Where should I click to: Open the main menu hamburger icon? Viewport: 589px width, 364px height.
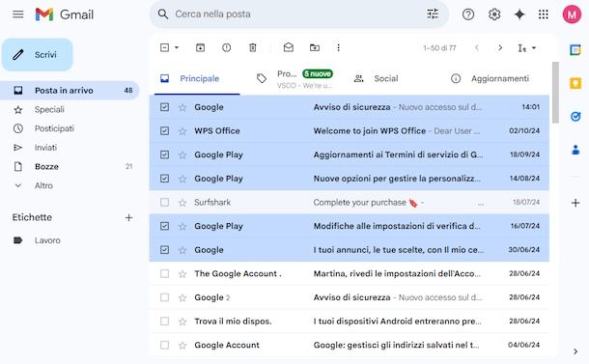pos(17,14)
